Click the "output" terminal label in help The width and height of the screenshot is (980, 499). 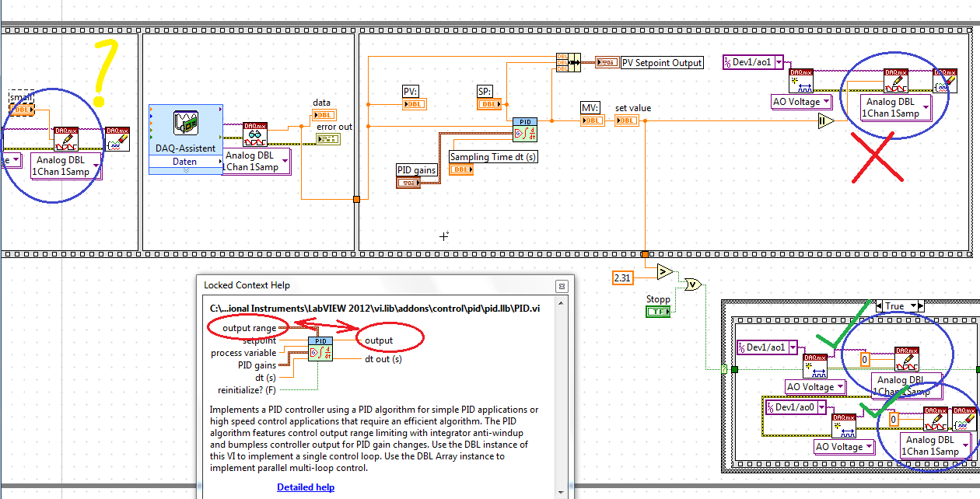point(379,340)
